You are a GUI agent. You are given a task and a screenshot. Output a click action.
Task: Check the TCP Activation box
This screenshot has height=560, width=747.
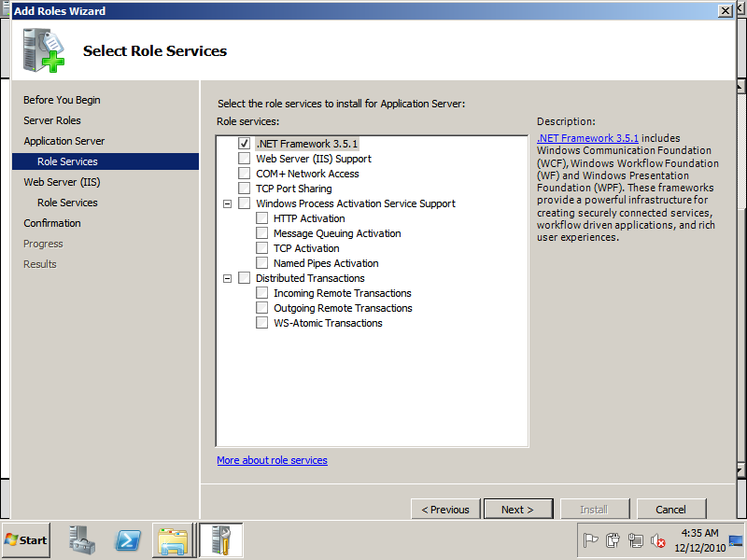(261, 248)
